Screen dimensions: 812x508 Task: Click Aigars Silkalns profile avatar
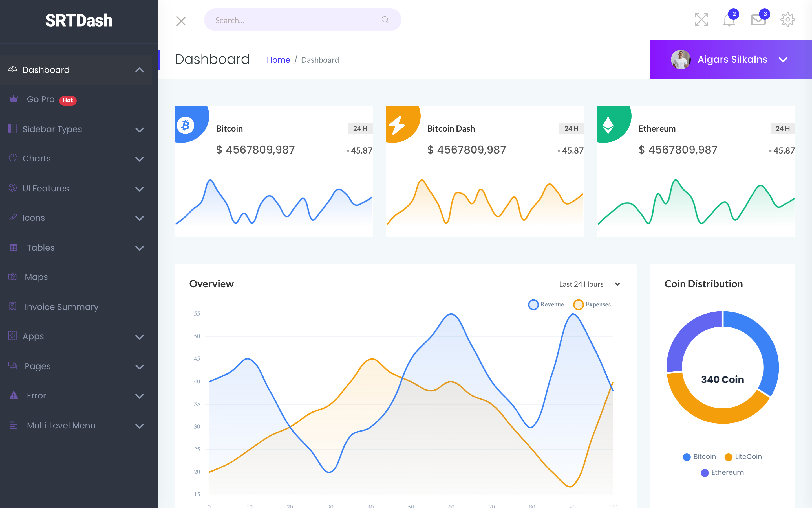680,60
